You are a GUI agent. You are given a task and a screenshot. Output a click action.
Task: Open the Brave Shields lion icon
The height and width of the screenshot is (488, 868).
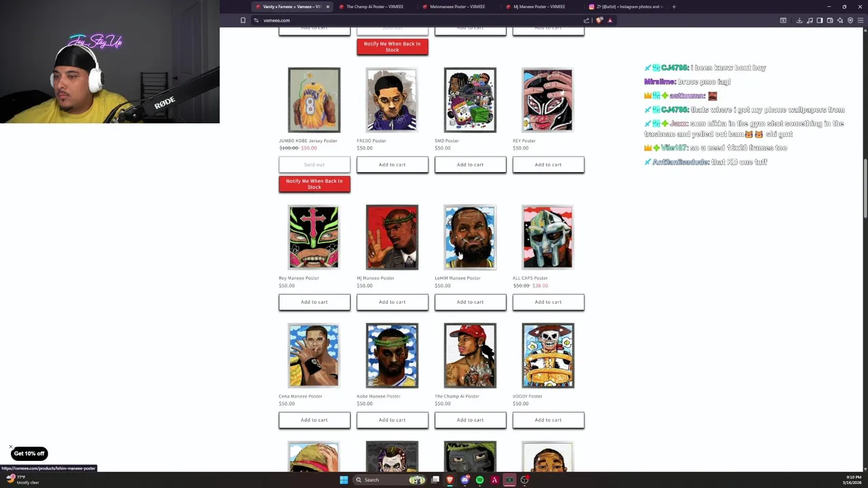point(599,20)
